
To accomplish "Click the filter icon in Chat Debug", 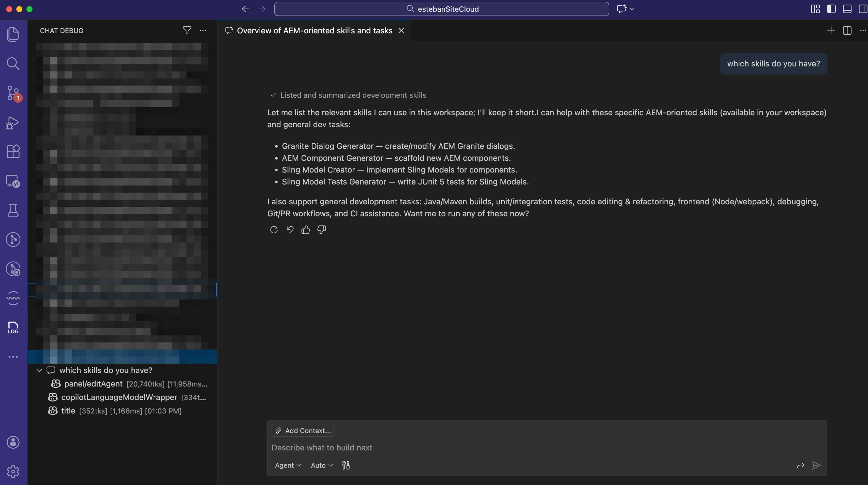I will click(187, 30).
